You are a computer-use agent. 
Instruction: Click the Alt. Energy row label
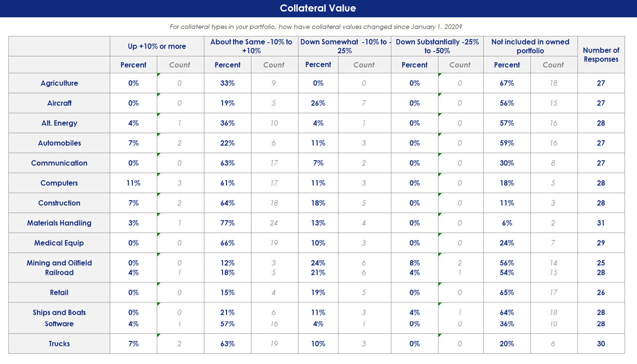59,123
